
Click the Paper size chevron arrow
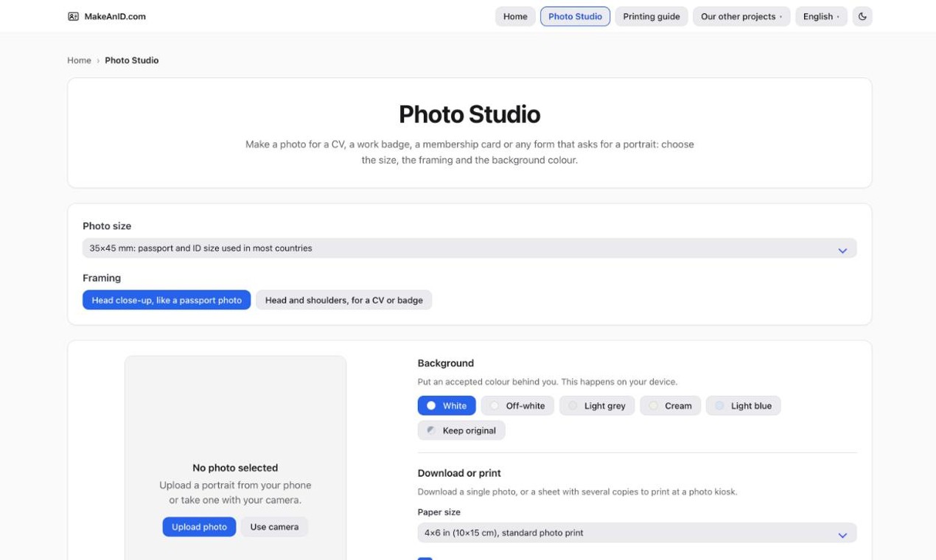[842, 535]
